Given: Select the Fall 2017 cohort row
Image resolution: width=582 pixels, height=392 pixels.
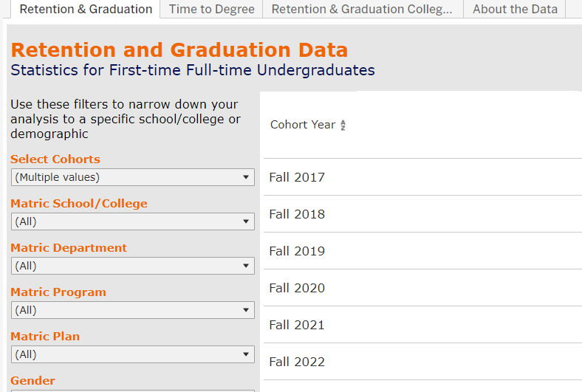Looking at the screenshot, I should pos(297,177).
